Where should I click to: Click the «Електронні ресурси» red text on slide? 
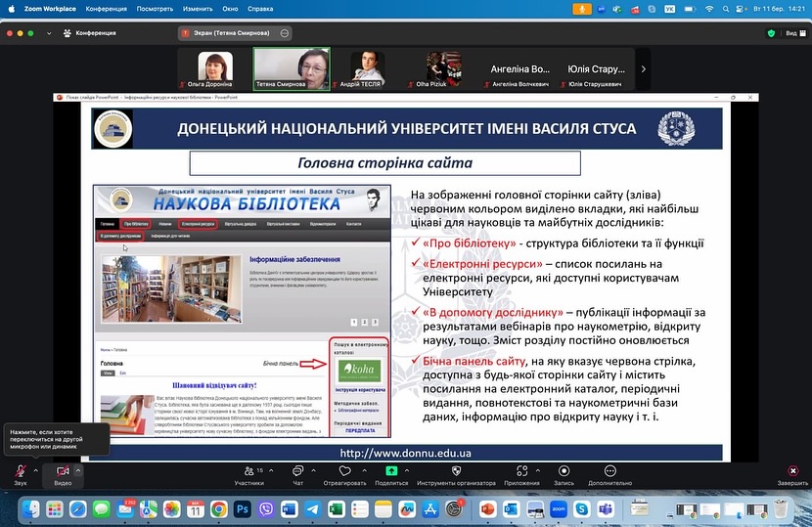[482, 264]
